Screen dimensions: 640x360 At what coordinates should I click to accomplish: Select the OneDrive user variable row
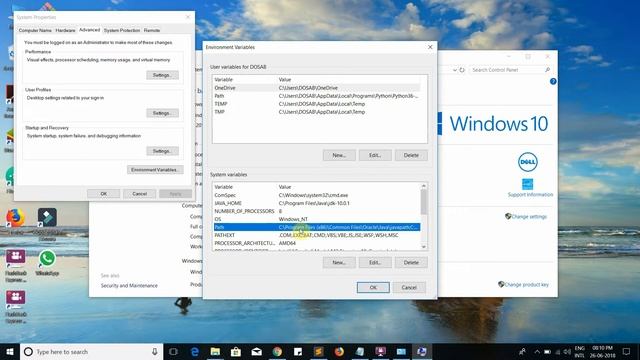(317, 88)
